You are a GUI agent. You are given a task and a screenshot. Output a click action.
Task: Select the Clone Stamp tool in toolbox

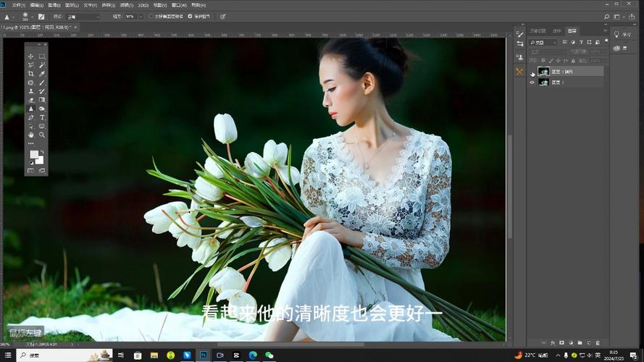pos(31,91)
